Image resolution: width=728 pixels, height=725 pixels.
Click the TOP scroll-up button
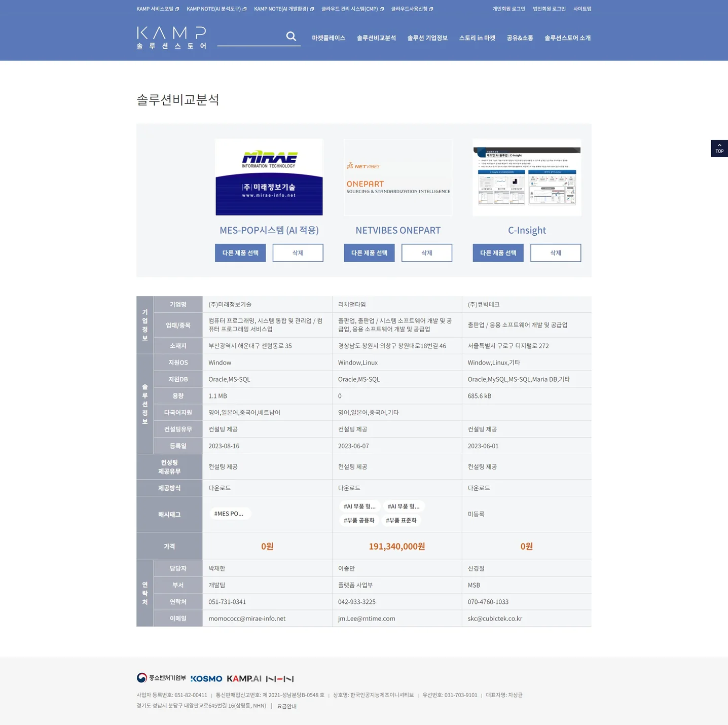[x=719, y=149]
